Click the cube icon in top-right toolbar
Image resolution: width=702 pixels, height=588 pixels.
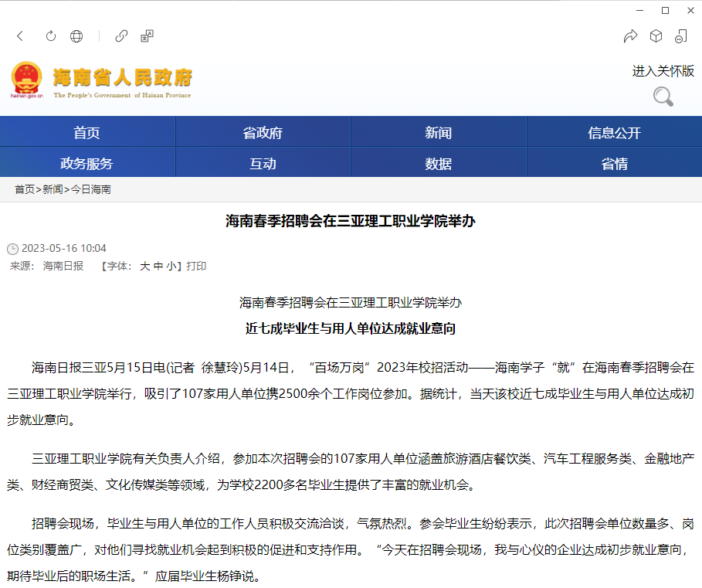point(656,36)
